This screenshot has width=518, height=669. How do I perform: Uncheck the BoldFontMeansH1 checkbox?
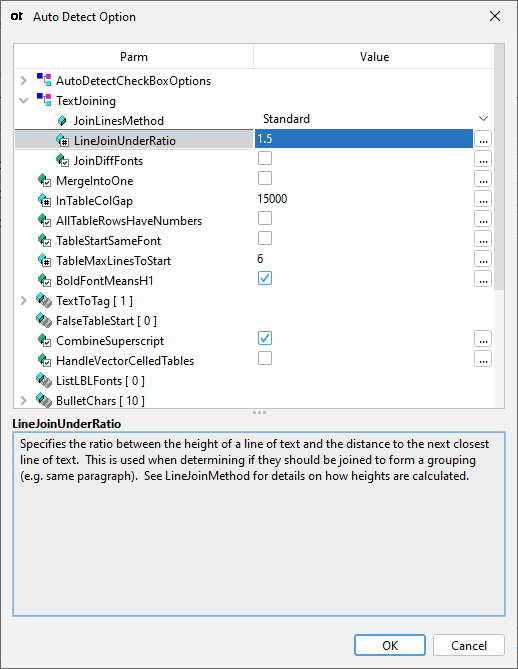point(265,278)
